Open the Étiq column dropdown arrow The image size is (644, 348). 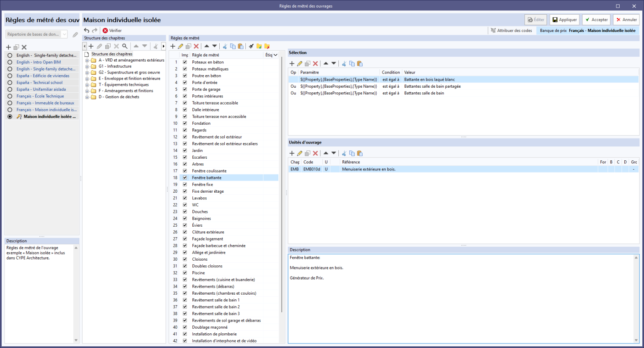275,55
